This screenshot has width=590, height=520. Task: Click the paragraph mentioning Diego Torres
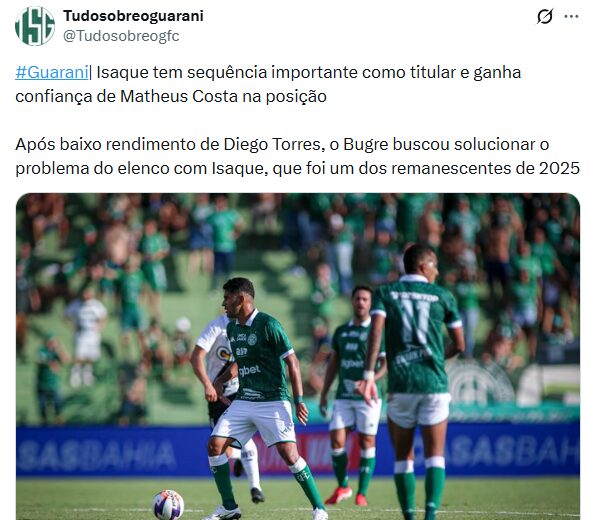click(297, 156)
